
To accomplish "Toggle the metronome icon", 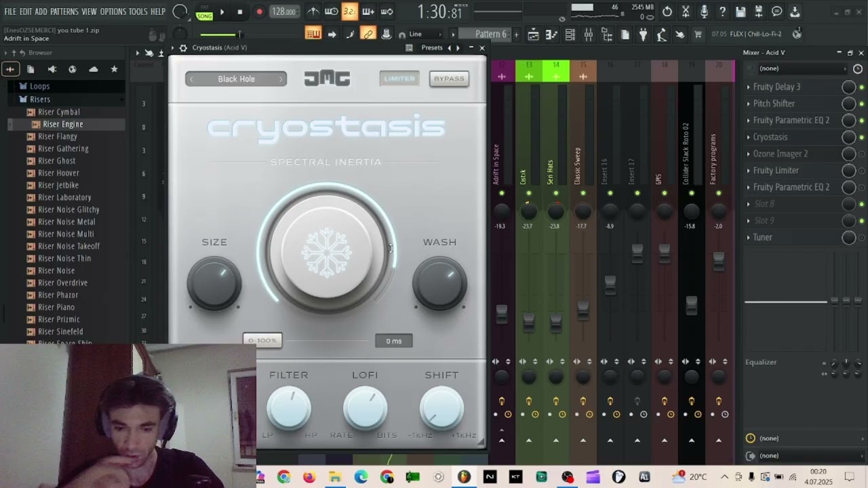I will [x=313, y=12].
